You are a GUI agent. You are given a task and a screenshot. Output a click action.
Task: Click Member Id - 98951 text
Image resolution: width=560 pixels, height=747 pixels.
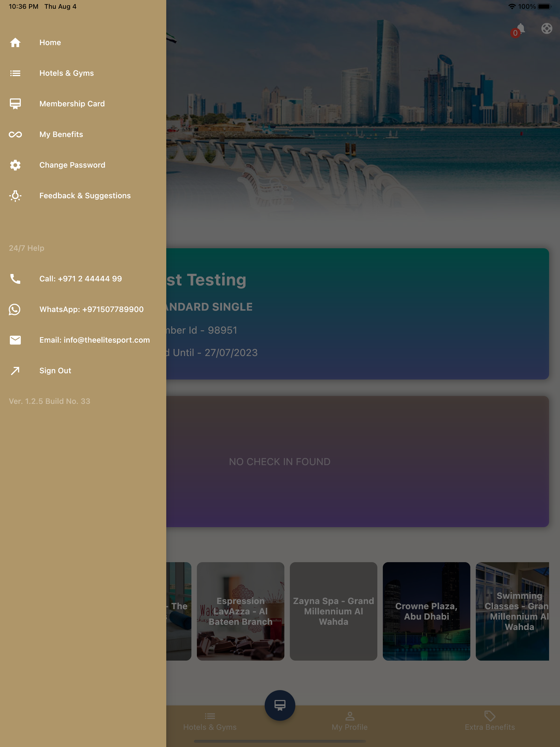coord(202,330)
